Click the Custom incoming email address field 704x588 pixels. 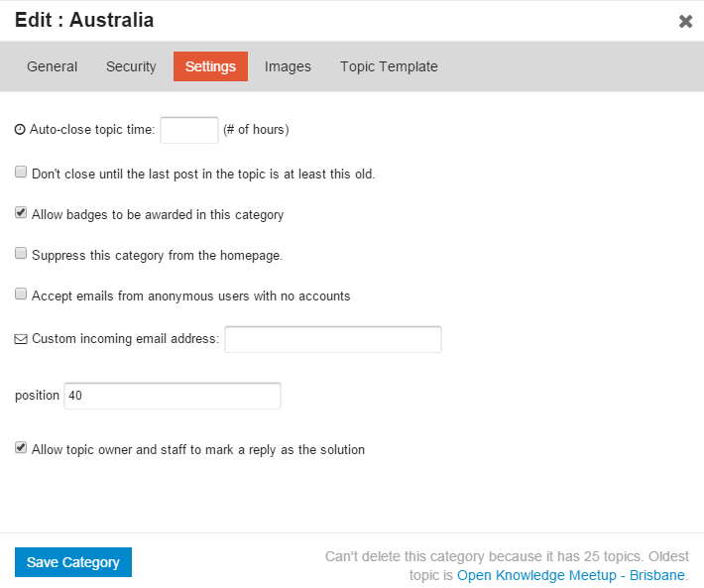[333, 339]
